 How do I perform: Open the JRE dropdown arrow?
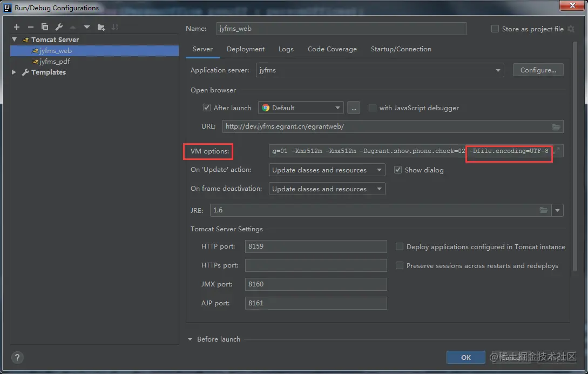point(558,210)
